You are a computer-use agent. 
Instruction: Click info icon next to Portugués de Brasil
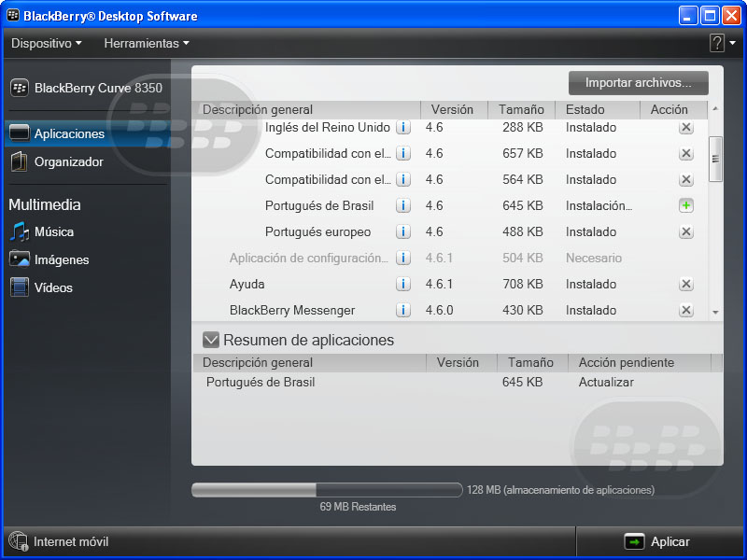(403, 206)
